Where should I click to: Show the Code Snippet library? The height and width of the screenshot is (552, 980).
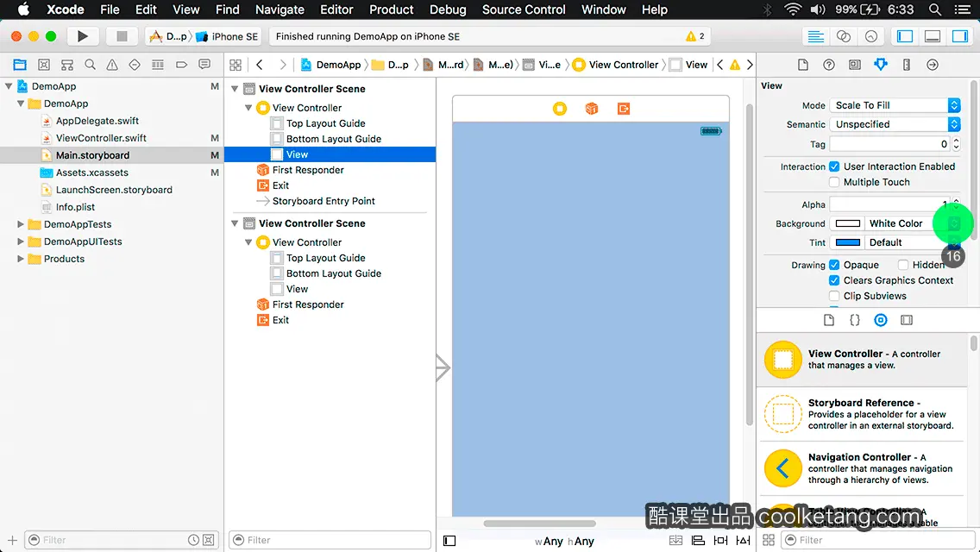854,320
